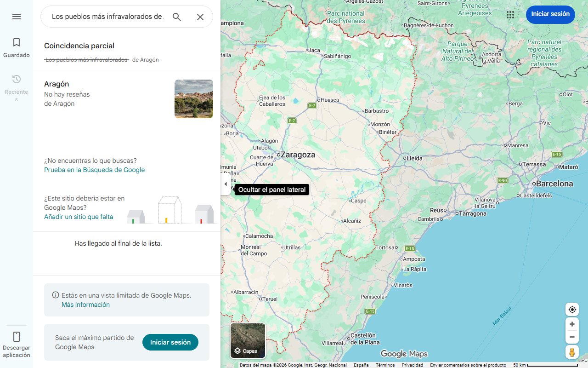
Task: Zoom in using the plus control
Action: 572,324
